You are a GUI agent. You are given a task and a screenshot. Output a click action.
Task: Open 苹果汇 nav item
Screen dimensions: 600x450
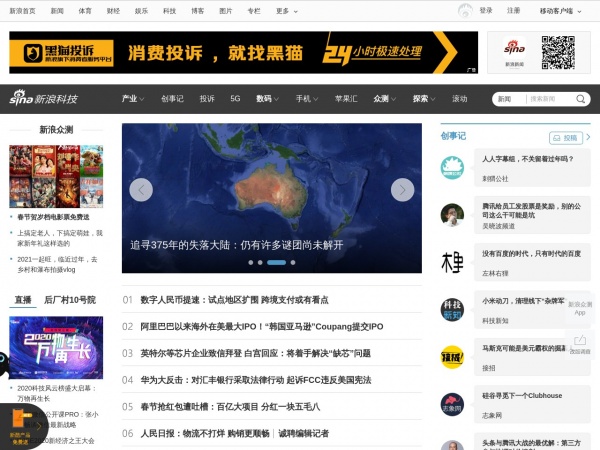click(x=346, y=99)
